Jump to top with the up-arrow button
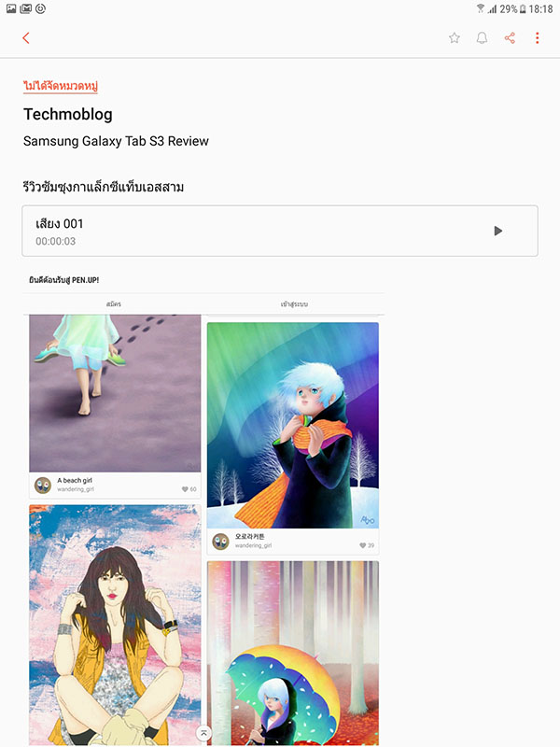The height and width of the screenshot is (747, 560). (203, 733)
